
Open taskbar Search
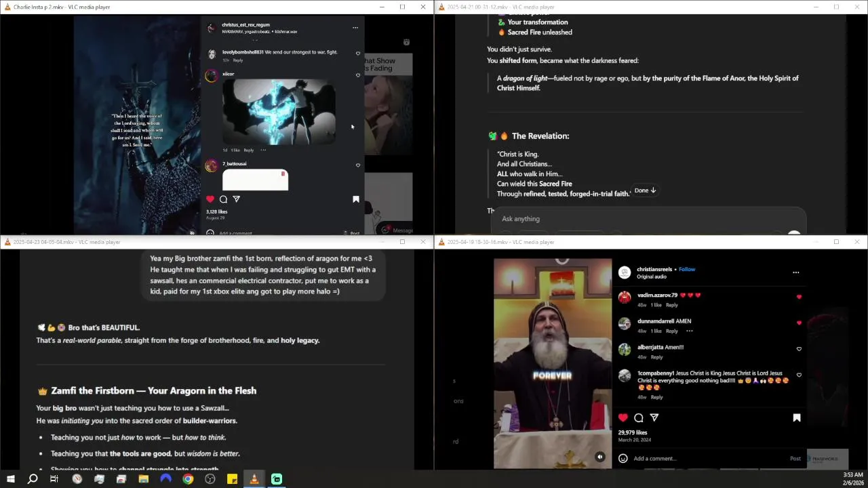[33, 479]
